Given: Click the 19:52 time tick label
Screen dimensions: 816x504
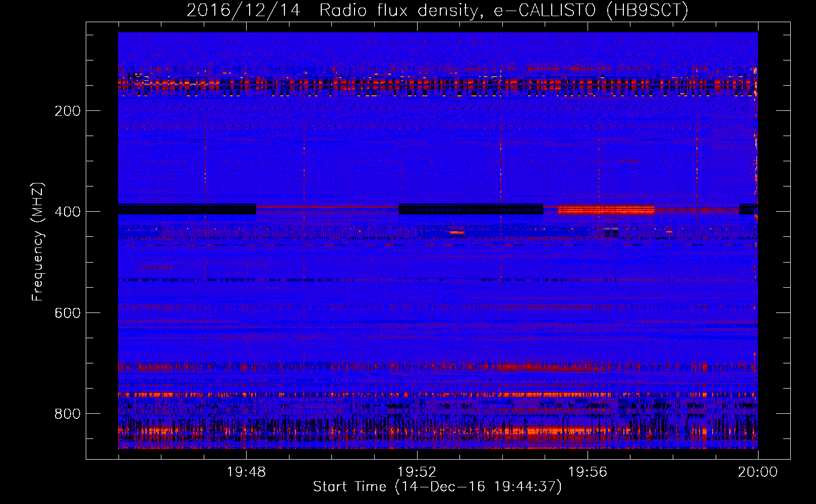Looking at the screenshot, I should click(417, 472).
